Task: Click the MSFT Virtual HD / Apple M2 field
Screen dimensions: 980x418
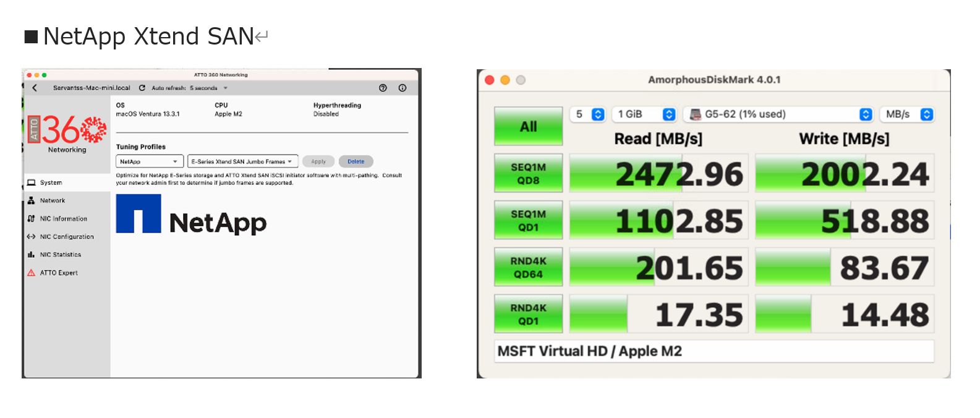Action: click(x=714, y=351)
